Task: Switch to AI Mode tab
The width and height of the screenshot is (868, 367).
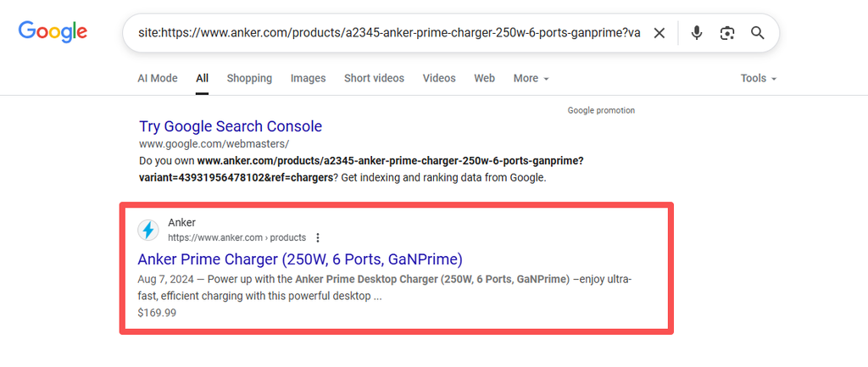Action: [158, 78]
